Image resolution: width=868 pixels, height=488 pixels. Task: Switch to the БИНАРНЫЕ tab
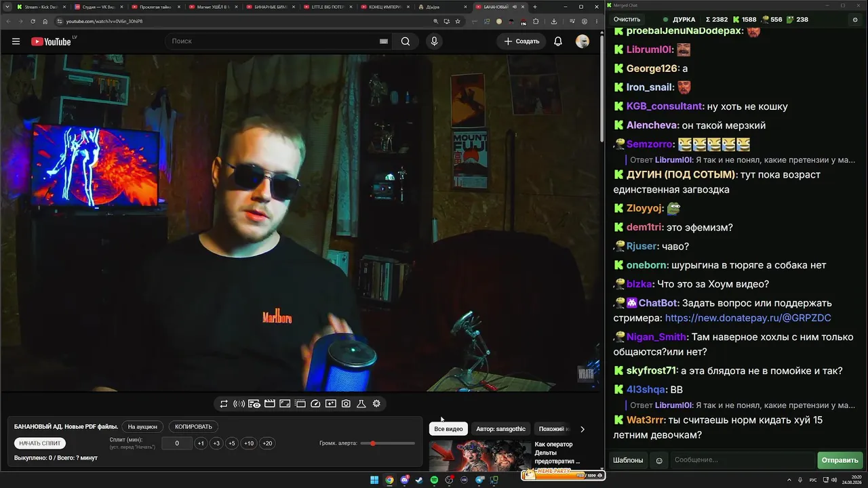pos(270,7)
